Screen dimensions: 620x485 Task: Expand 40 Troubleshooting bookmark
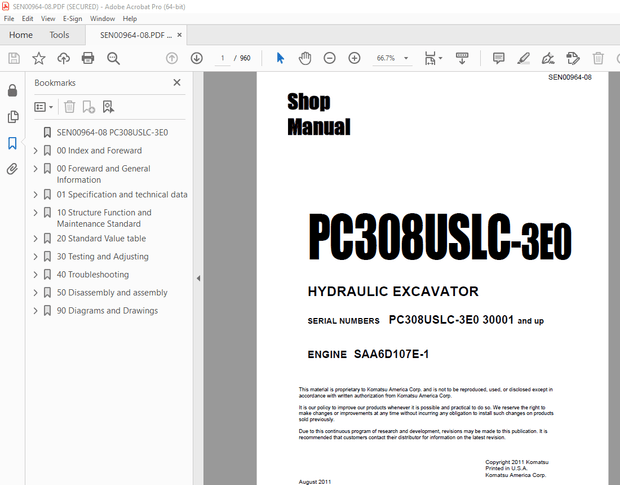[36, 275]
